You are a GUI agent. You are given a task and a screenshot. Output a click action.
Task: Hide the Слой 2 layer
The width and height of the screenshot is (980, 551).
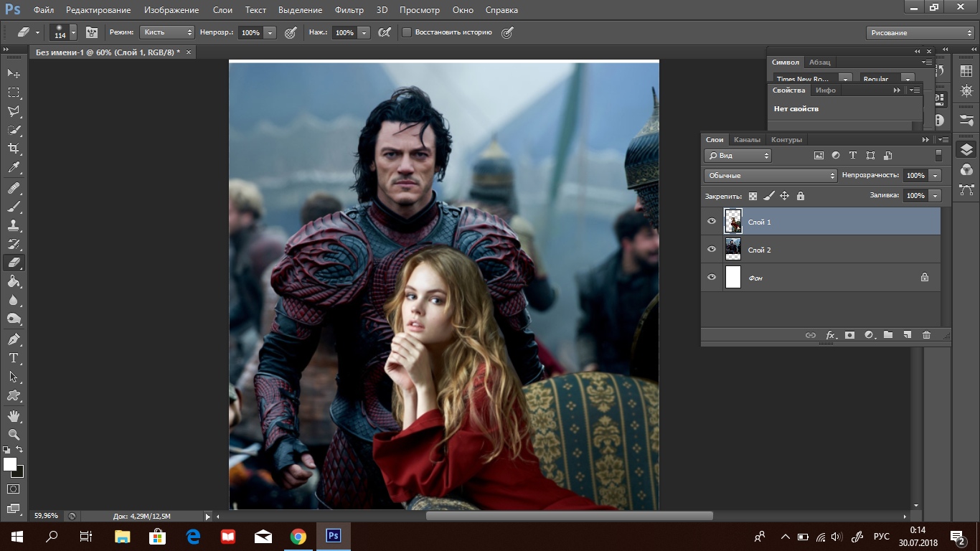[712, 250]
